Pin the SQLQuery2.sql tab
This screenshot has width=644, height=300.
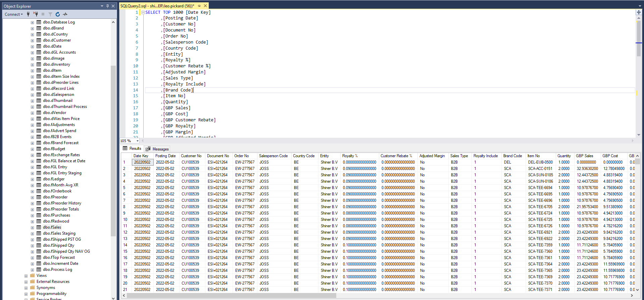199,6
